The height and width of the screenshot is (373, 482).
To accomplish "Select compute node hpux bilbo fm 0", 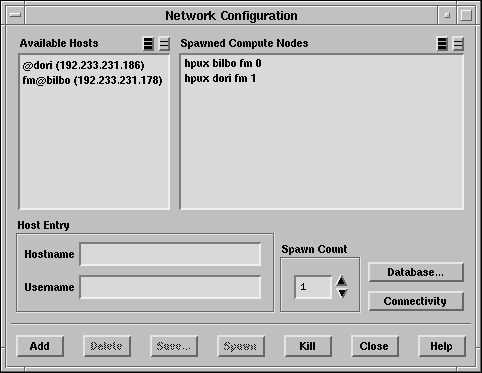I will pyautogui.click(x=223, y=63).
